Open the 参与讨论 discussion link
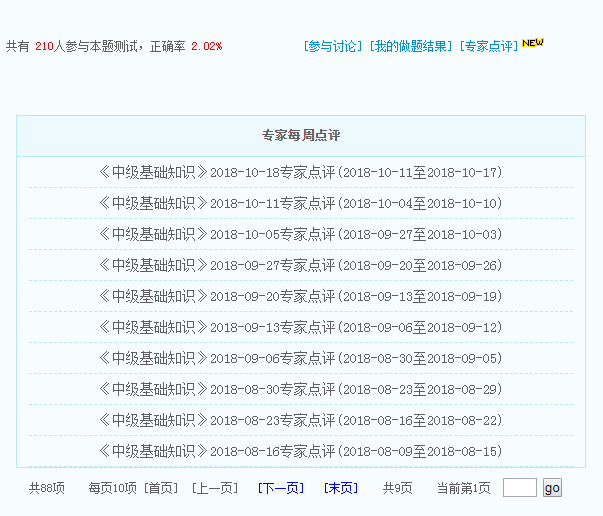 click(334, 46)
